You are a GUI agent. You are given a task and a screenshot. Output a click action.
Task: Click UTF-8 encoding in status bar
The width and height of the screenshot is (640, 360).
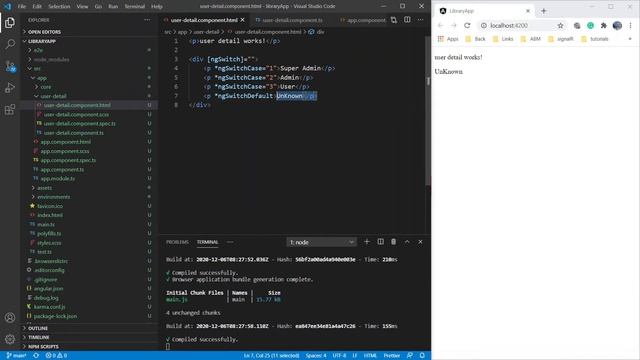point(339,356)
